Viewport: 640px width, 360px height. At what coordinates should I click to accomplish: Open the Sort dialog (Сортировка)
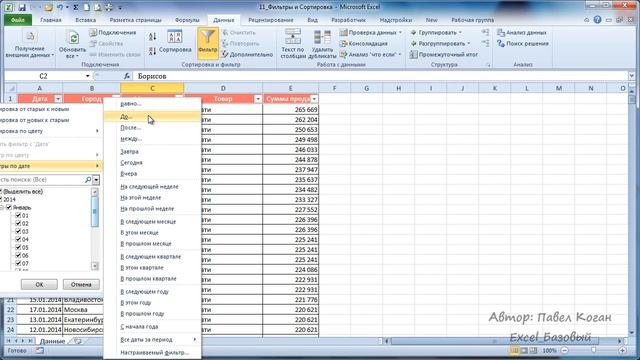pos(175,42)
